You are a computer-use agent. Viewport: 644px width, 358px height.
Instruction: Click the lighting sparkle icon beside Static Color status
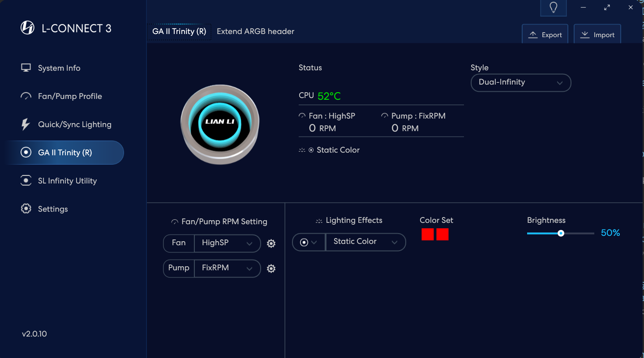tap(302, 150)
